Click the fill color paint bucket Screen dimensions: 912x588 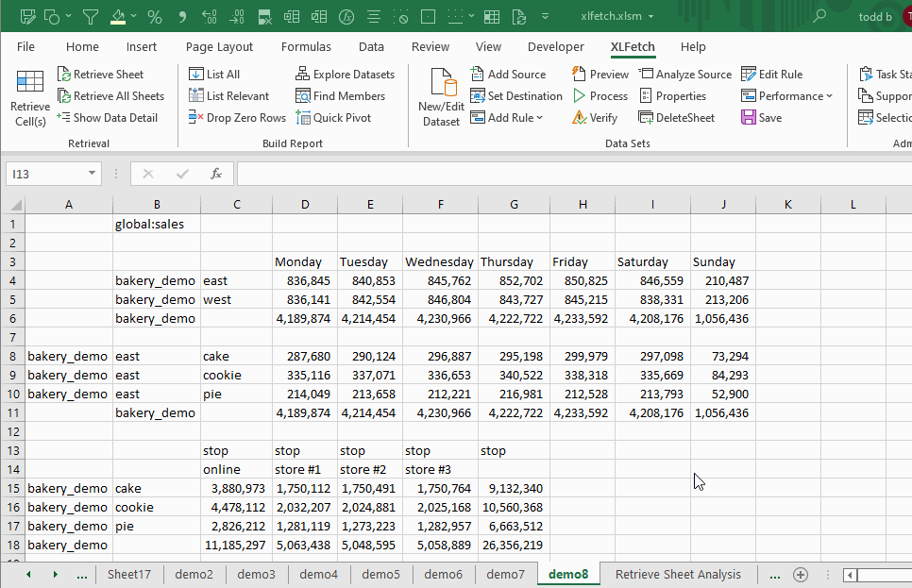117,16
